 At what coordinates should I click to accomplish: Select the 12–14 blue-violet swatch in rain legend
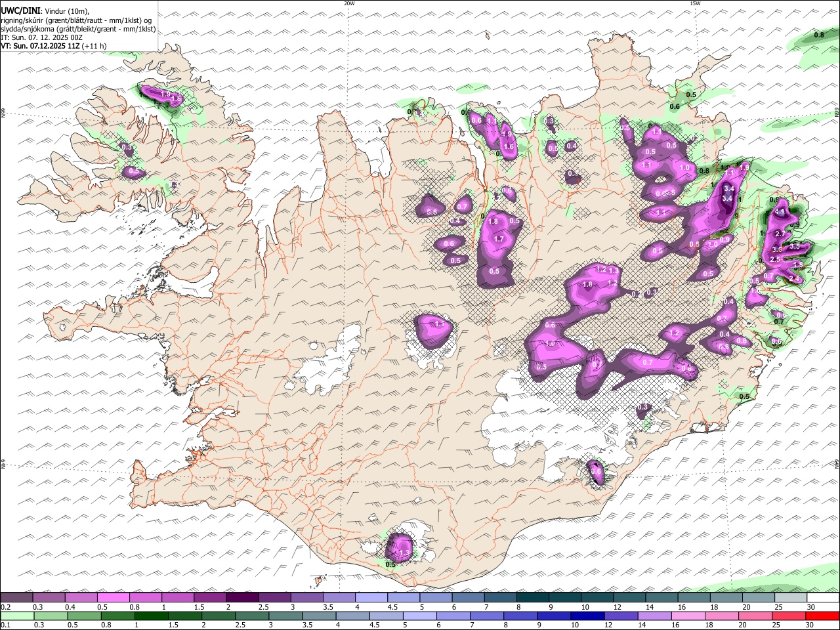[620, 616]
